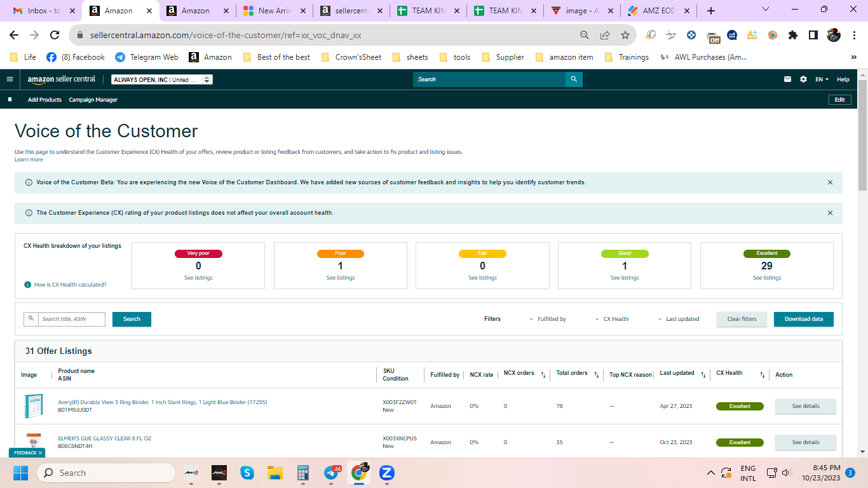Open the Learn more link
868x488 pixels.
point(29,159)
